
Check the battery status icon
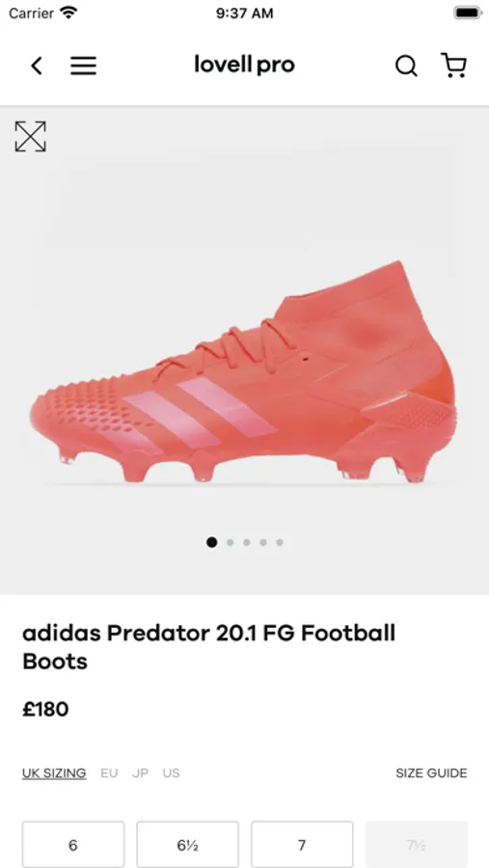point(468,13)
